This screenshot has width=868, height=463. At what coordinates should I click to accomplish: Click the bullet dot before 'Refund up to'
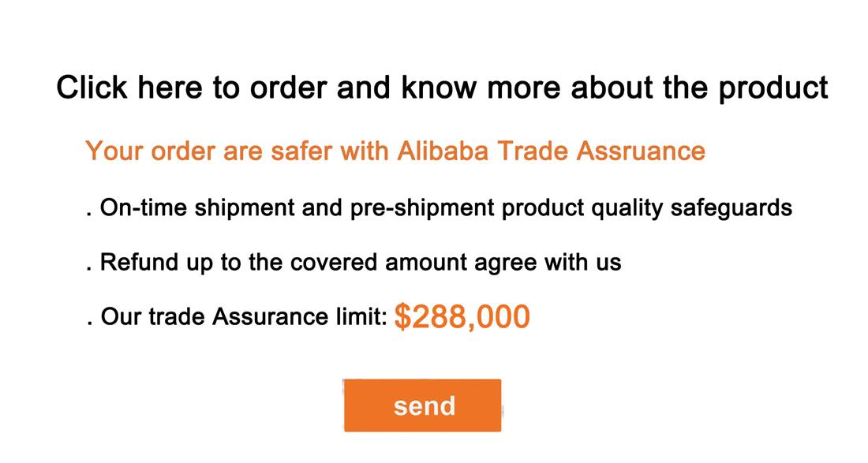coord(88,270)
